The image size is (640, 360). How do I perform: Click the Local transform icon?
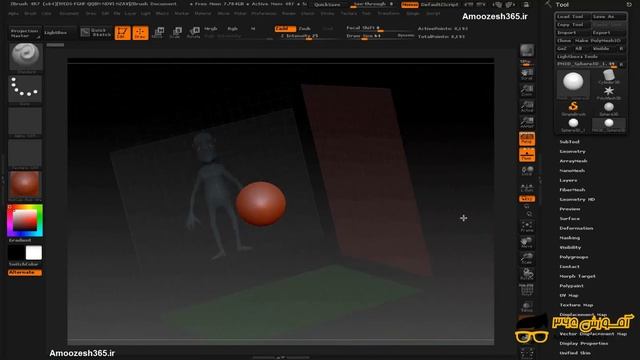pos(527,171)
